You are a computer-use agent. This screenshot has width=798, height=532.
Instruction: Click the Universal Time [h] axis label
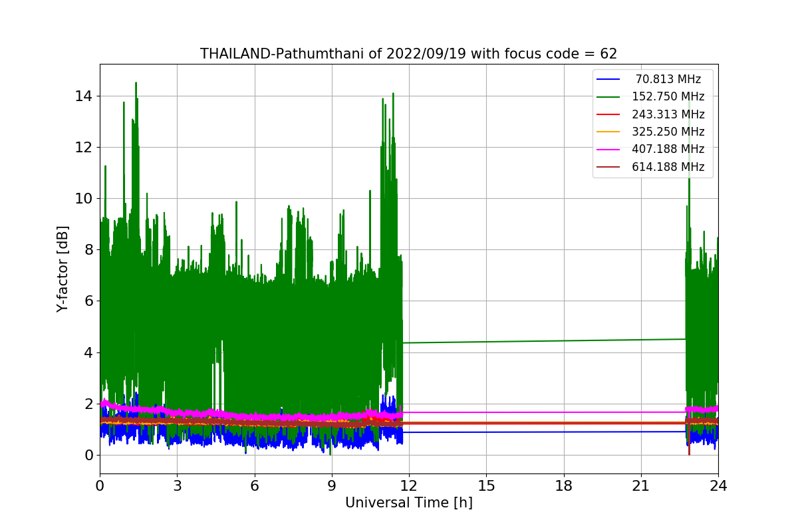tap(408, 503)
